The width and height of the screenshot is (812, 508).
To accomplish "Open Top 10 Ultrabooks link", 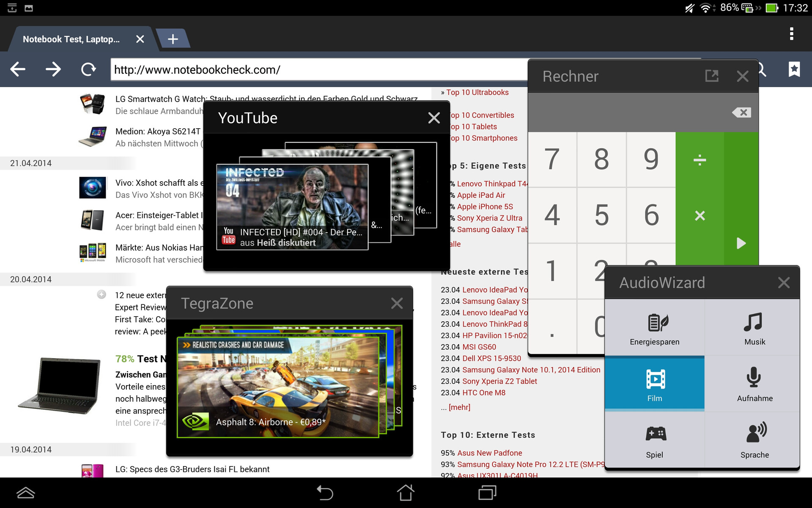I will coord(477,92).
